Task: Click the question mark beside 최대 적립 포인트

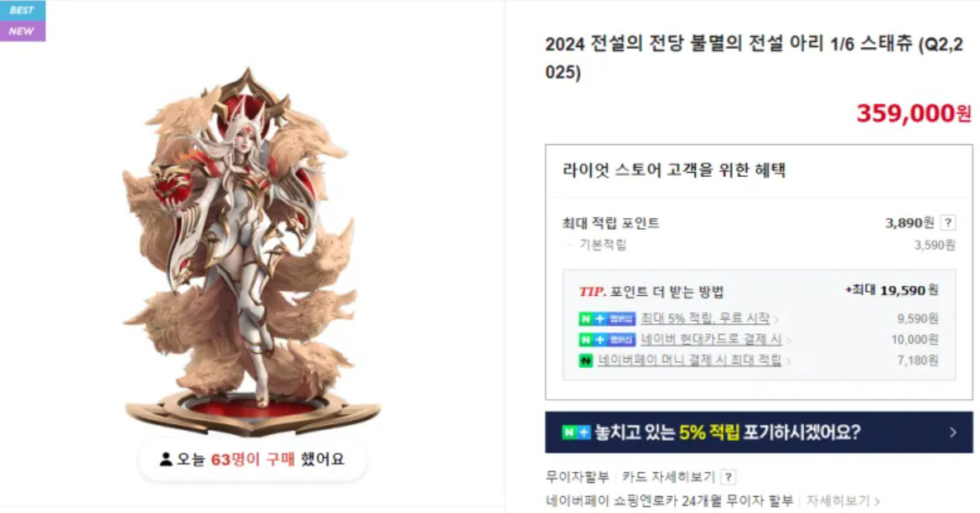Action: (x=947, y=222)
